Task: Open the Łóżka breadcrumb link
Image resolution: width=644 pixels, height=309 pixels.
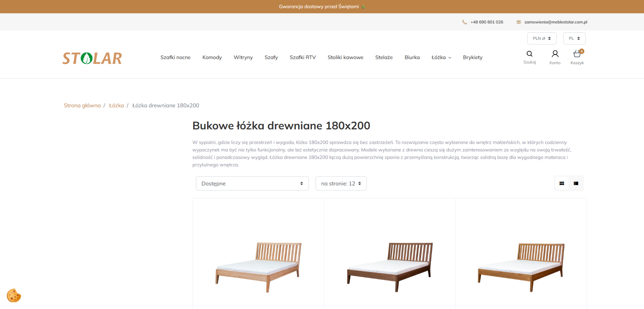Action: tap(116, 105)
